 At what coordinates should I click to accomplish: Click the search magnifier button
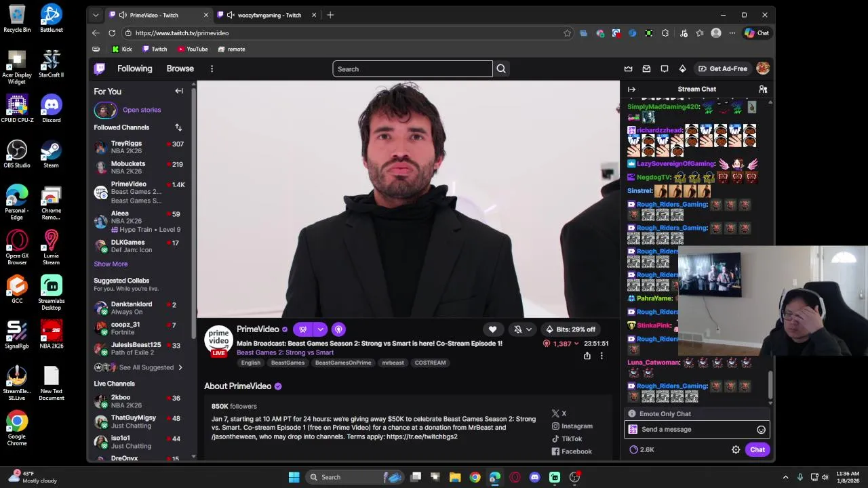(501, 68)
